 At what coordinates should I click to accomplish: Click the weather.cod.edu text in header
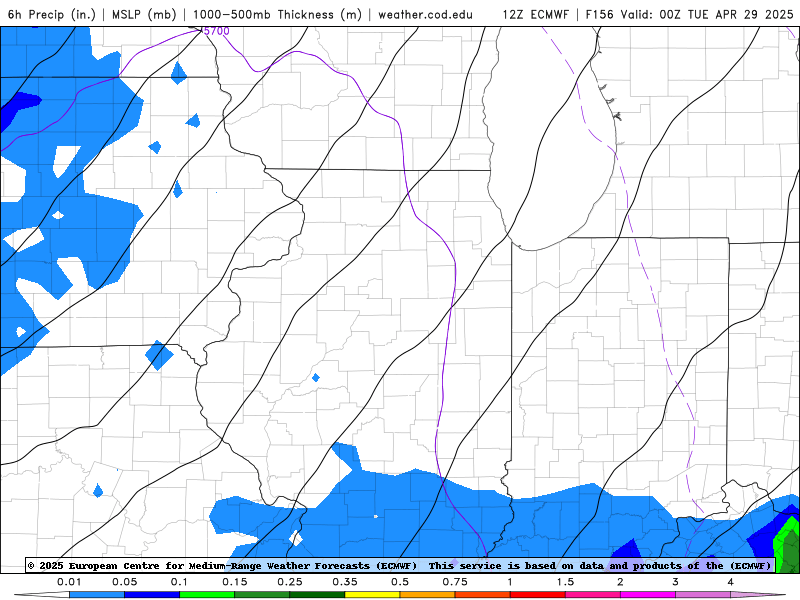pyautogui.click(x=425, y=14)
